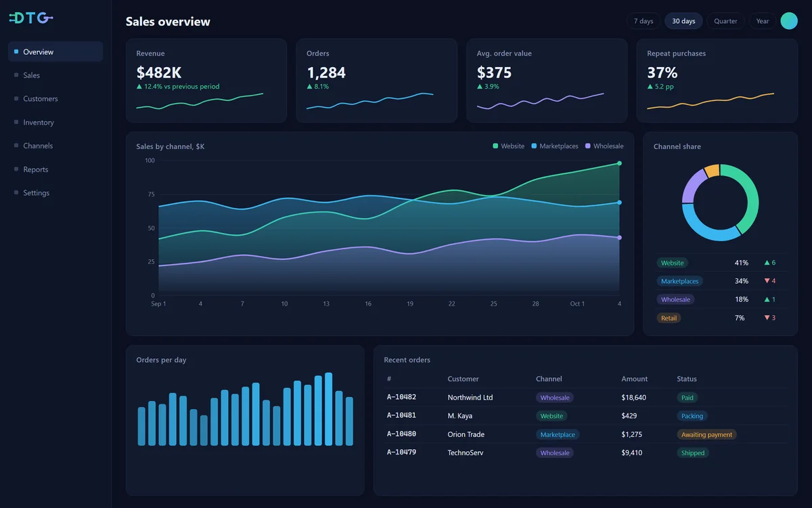Click the Retail channel share badge

(669, 318)
